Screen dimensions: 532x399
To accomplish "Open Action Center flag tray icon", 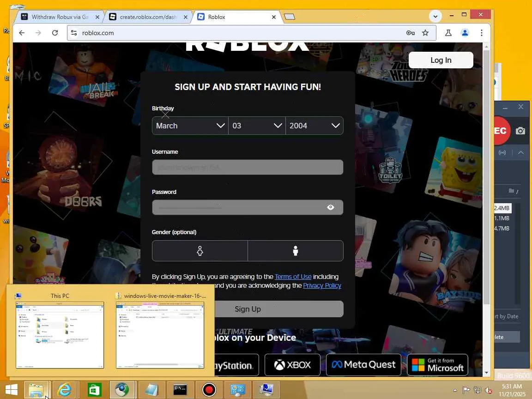I will click(x=466, y=391).
